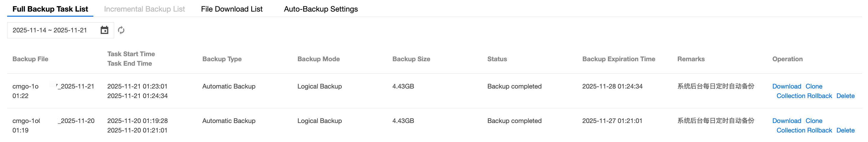This screenshot has height=142, width=868.
Task: Clone the 2025-11-20 backup
Action: (x=814, y=121)
